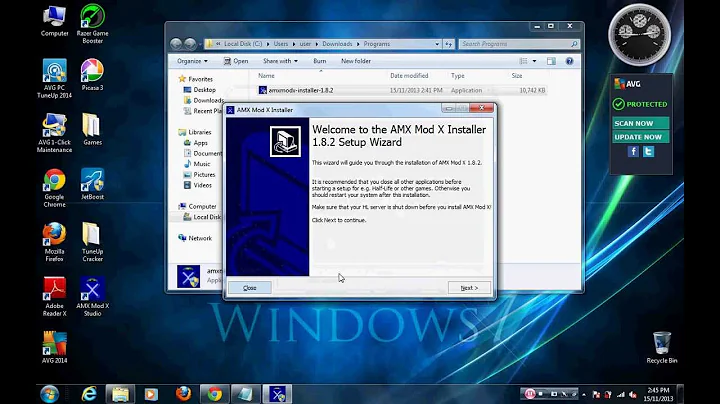The image size is (720, 404).
Task: Open the address bar history dropdown
Action: (x=437, y=44)
